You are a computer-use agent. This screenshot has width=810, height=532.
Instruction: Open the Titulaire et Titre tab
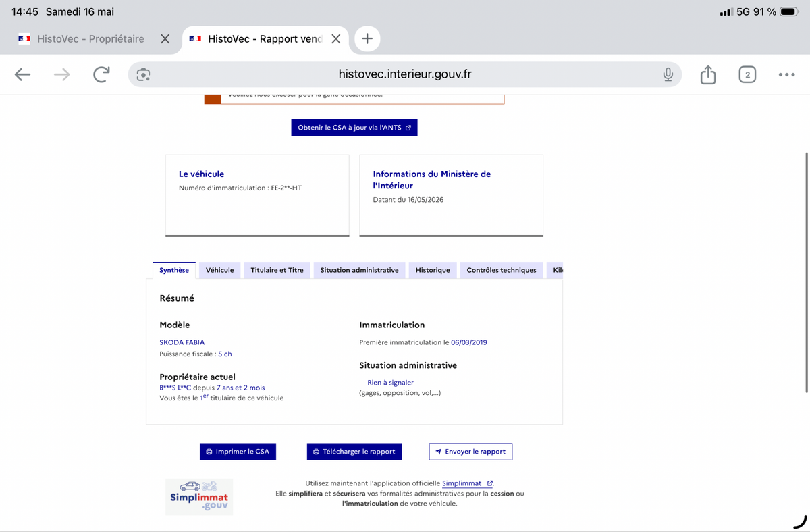277,270
